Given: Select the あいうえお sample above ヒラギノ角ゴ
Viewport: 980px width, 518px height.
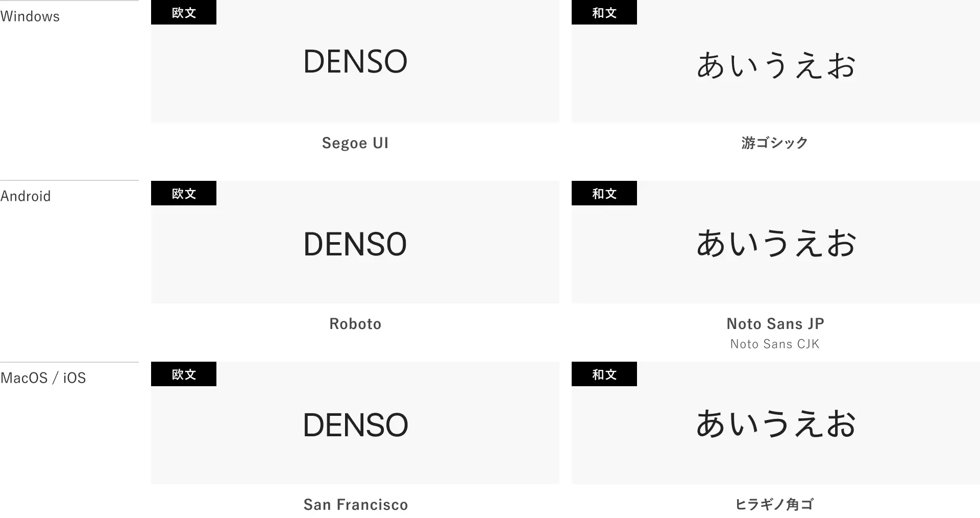Looking at the screenshot, I should click(x=775, y=424).
